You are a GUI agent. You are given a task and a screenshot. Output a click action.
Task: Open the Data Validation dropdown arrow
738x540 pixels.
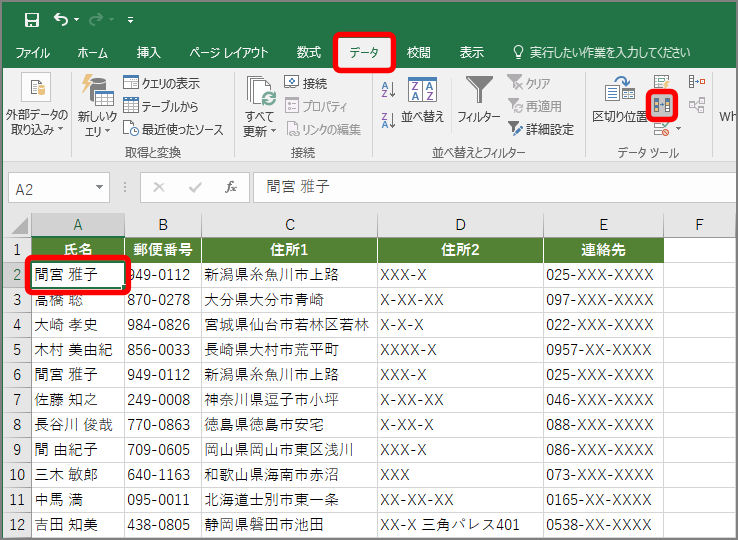(678, 129)
